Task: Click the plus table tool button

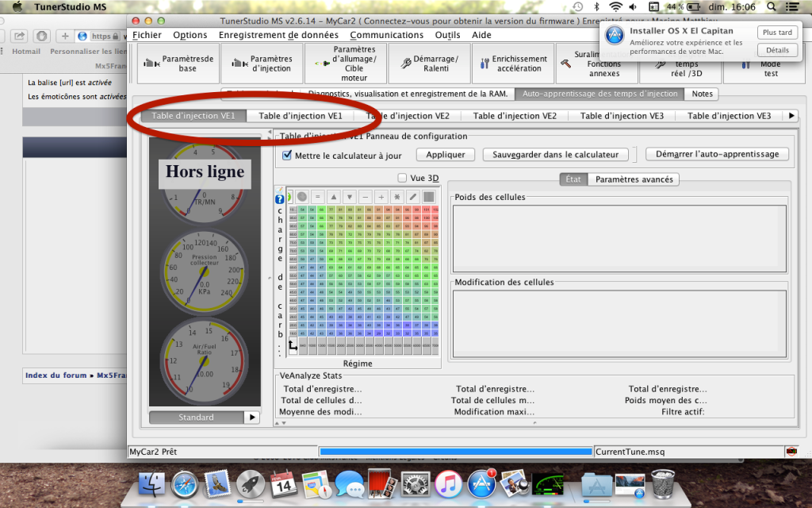Action: point(381,197)
